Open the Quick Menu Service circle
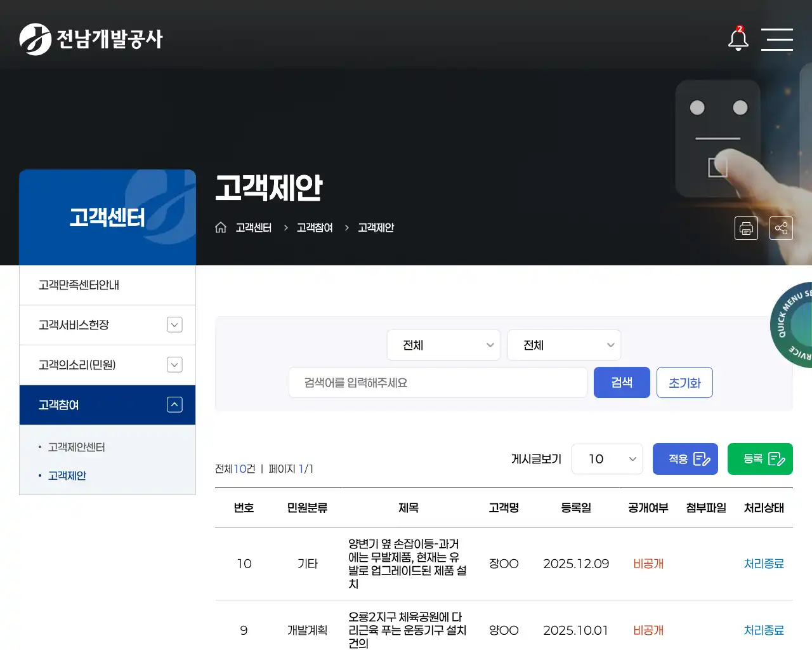The image size is (812, 650). click(792, 324)
